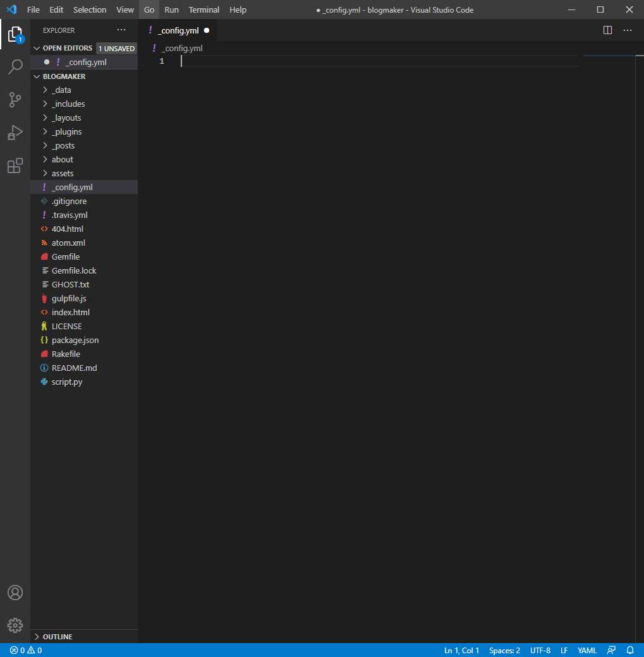The width and height of the screenshot is (644, 657).
Task: Open Source Control view icon
Action: pyautogui.click(x=15, y=100)
